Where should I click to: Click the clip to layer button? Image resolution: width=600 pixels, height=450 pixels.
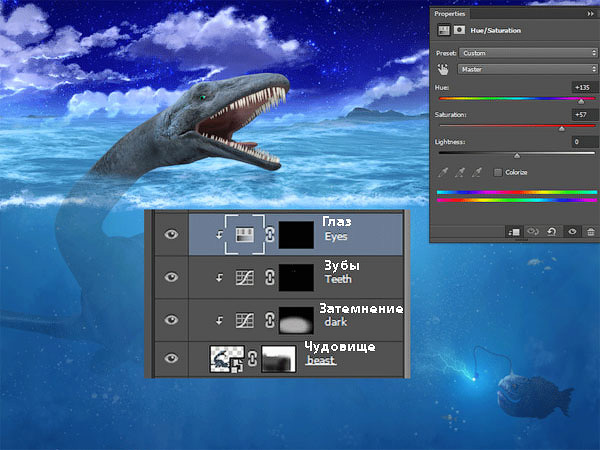pyautogui.click(x=514, y=232)
